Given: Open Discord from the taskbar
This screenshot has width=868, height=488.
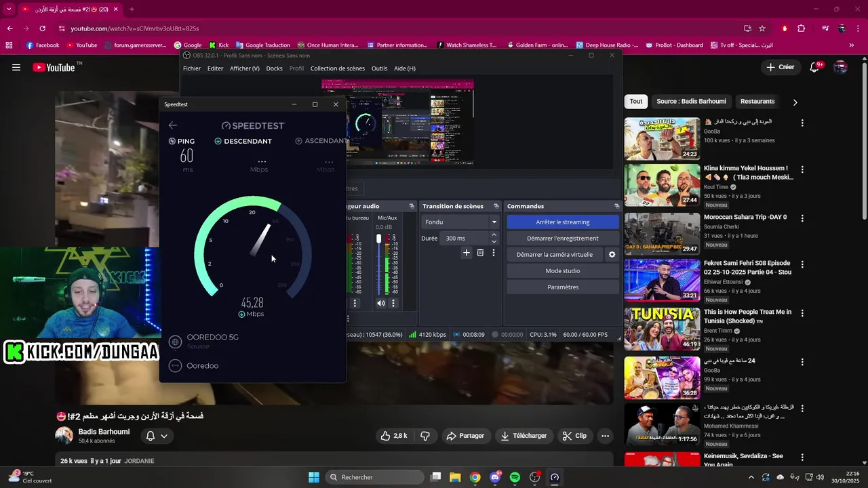Looking at the screenshot, I should (495, 477).
